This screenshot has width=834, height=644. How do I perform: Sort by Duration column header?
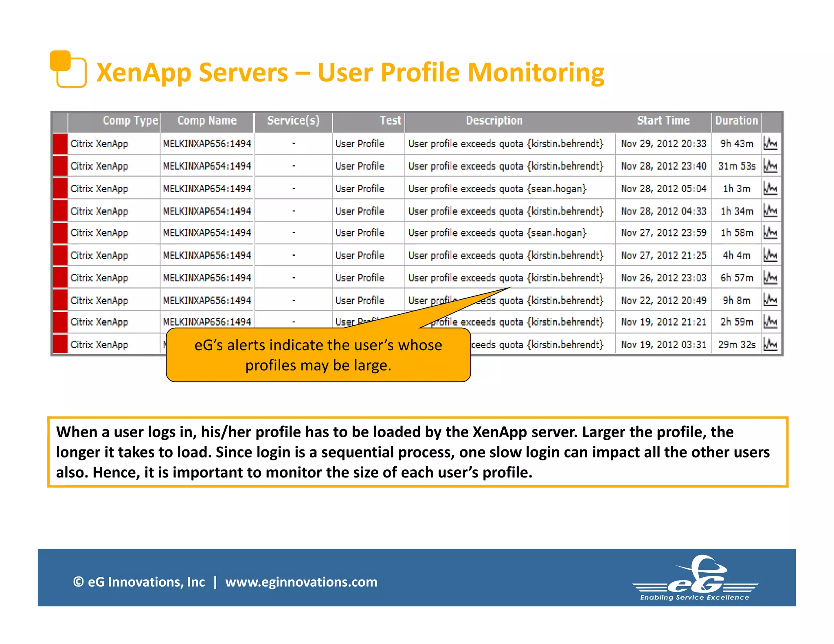[737, 121]
